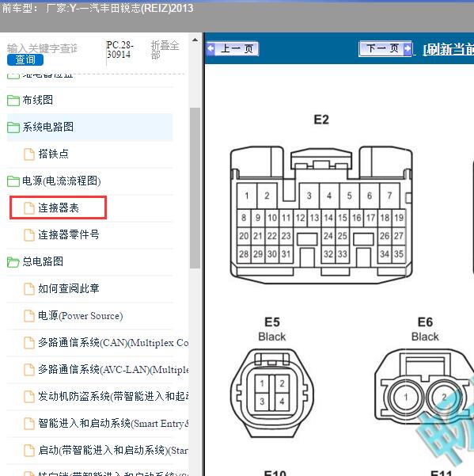Click the 布线图 folder icon
Viewport: 474px width, 476px height.
pos(13,101)
